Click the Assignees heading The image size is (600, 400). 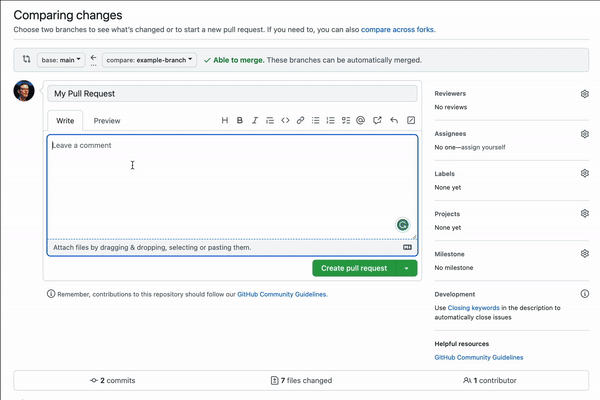pos(450,134)
